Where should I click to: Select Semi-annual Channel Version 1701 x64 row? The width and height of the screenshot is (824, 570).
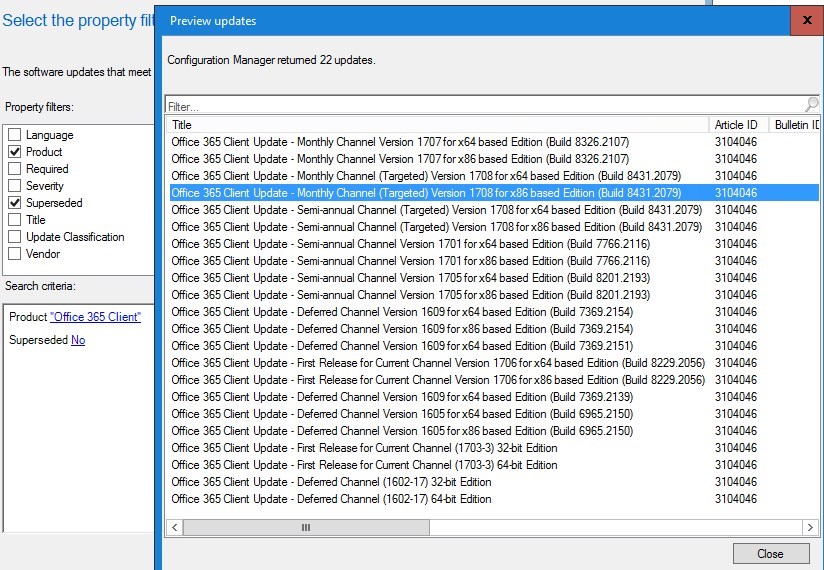(494, 244)
